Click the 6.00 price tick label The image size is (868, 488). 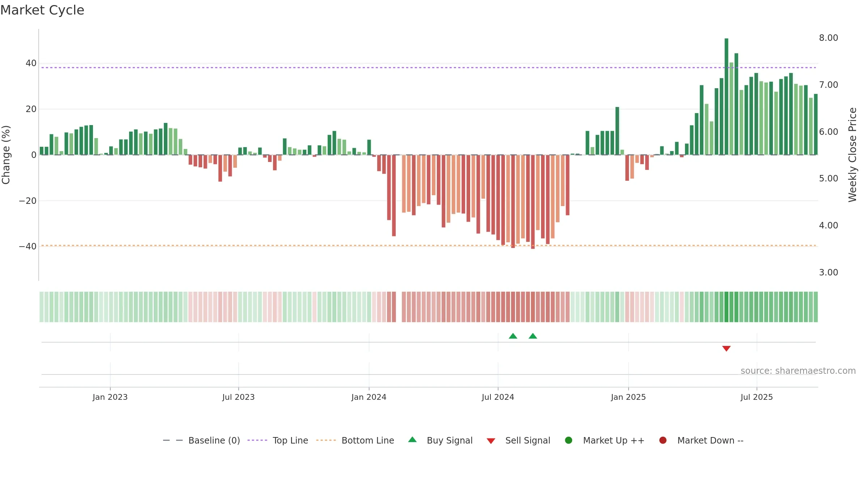(829, 132)
